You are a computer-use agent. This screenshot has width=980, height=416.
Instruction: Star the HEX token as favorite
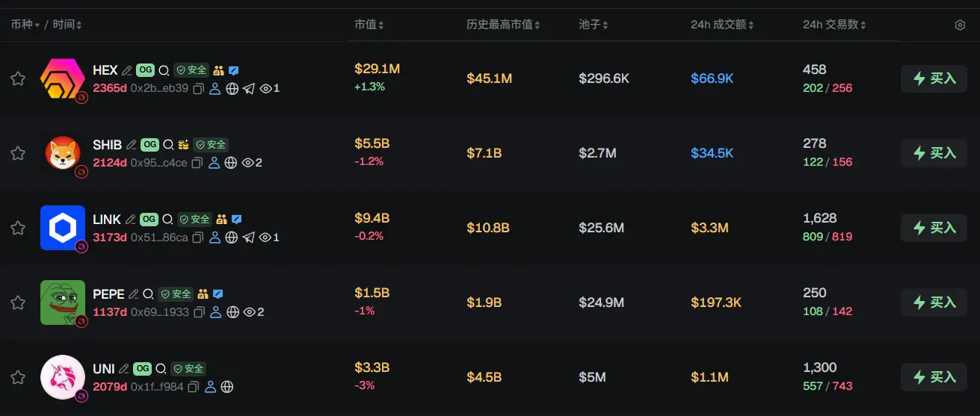18,78
